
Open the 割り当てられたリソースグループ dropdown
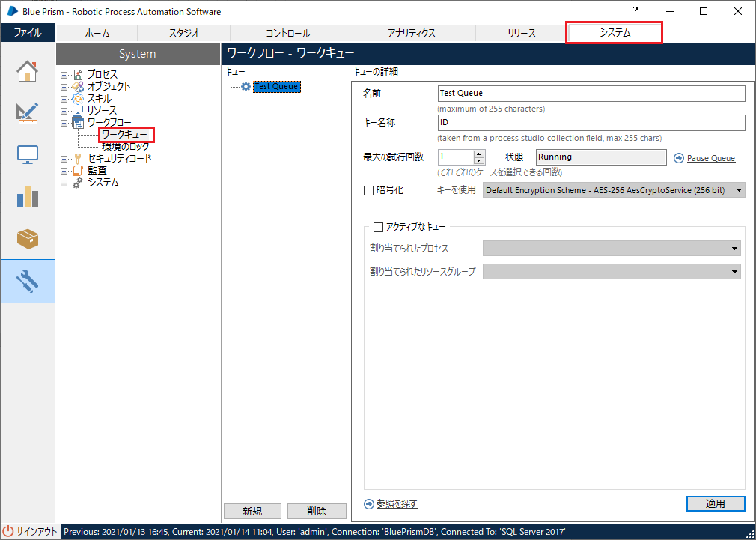click(612, 272)
